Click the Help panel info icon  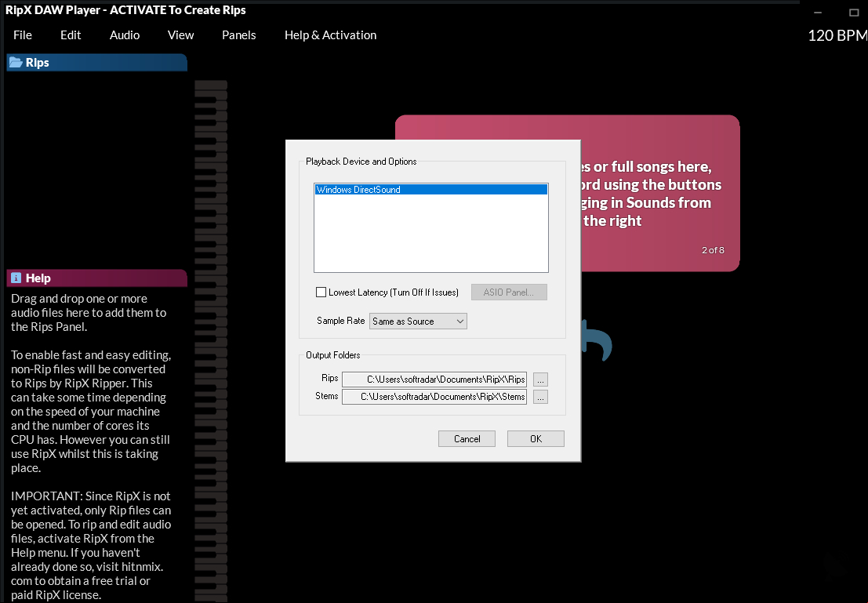[x=16, y=278]
